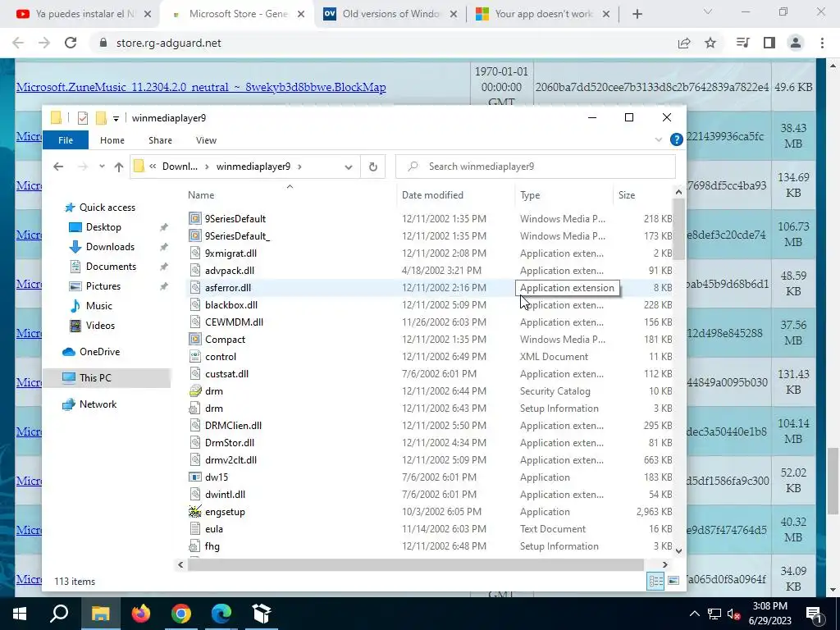Image resolution: width=840 pixels, height=630 pixels.
Task: Click the Properties quick access toolbar icon
Action: click(x=83, y=118)
